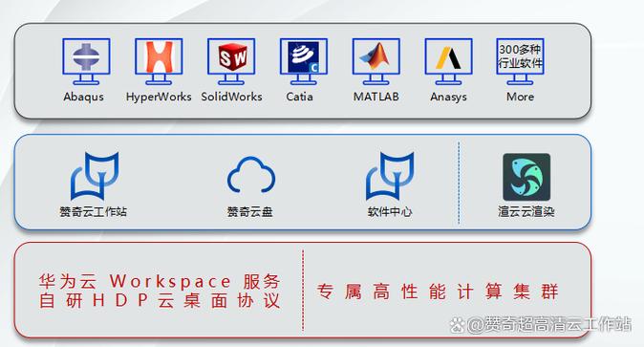Click the Anasys monitor icon

(x=448, y=61)
